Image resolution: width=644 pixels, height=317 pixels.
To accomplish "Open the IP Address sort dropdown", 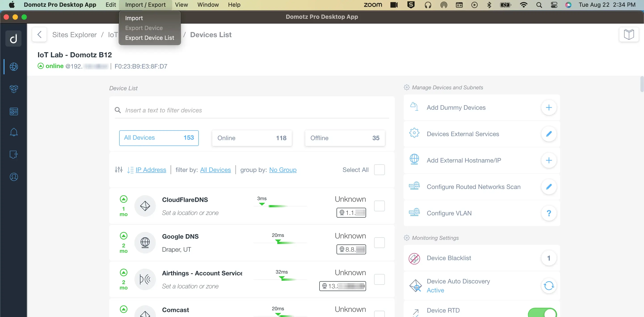I will tap(151, 170).
